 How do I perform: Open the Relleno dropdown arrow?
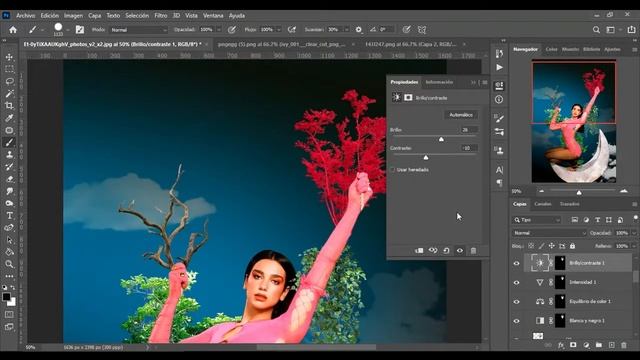(x=634, y=246)
